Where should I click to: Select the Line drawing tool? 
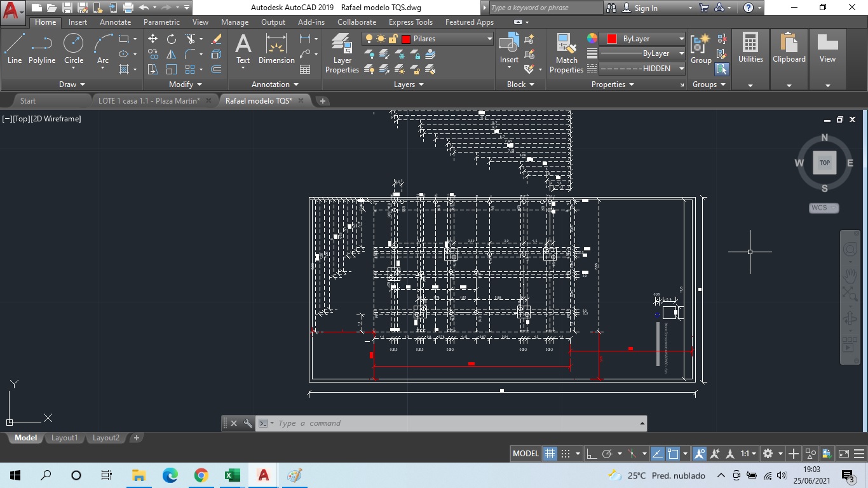point(15,49)
